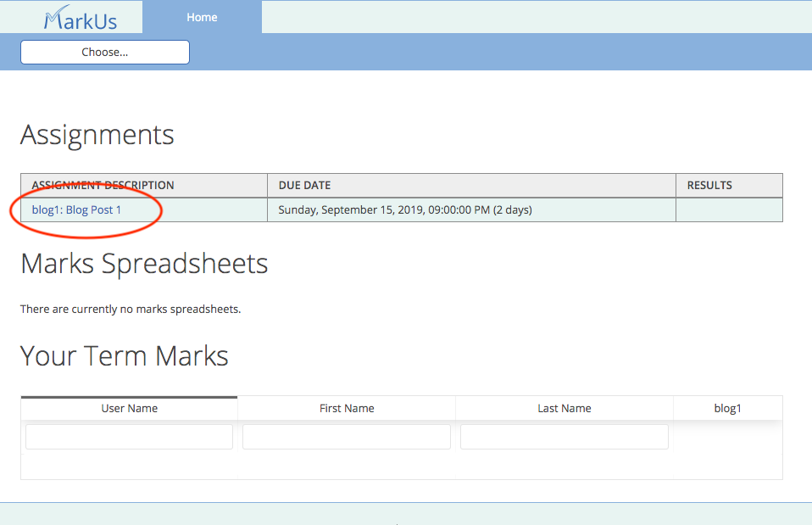
Task: Click the Assignment Description column header
Action: click(144, 186)
